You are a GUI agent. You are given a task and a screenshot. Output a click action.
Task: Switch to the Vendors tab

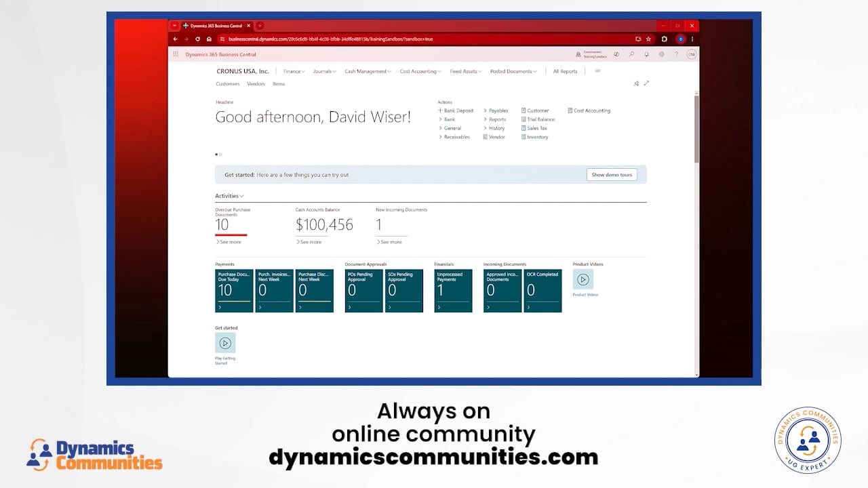(256, 83)
